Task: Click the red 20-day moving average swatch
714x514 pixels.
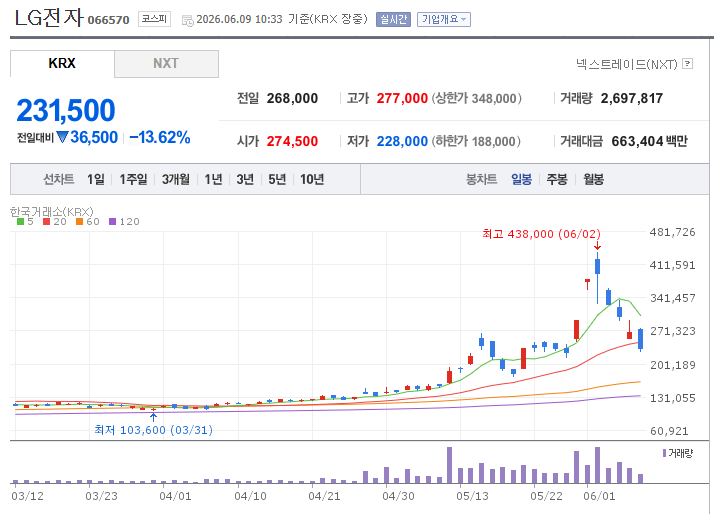Action: click(x=46, y=222)
